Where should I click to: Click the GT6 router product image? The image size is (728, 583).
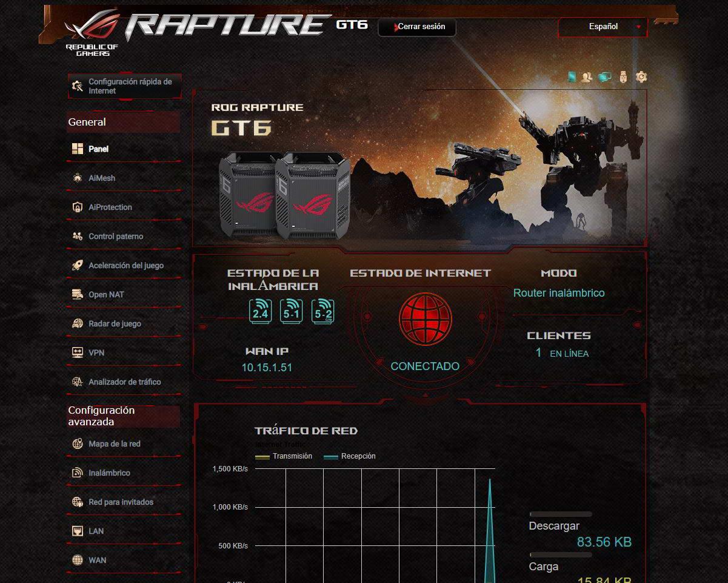click(x=284, y=194)
